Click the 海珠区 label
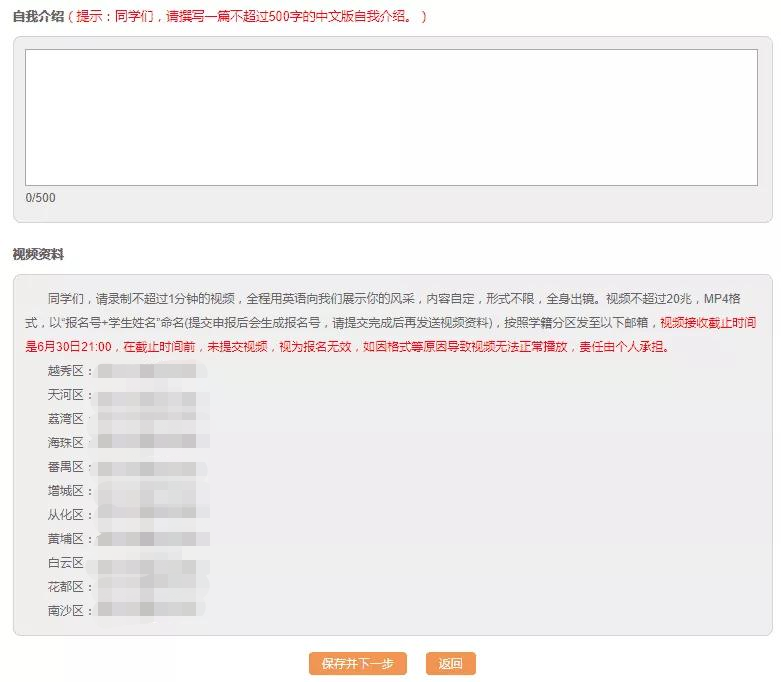Image resolution: width=781 pixels, height=682 pixels. click(x=66, y=443)
